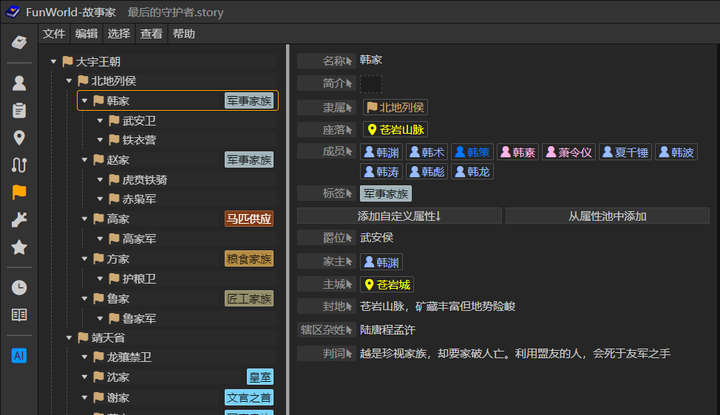Screen dimensions: 720x415
Task: Open the locations pin sidebar icon
Action: click(19, 138)
